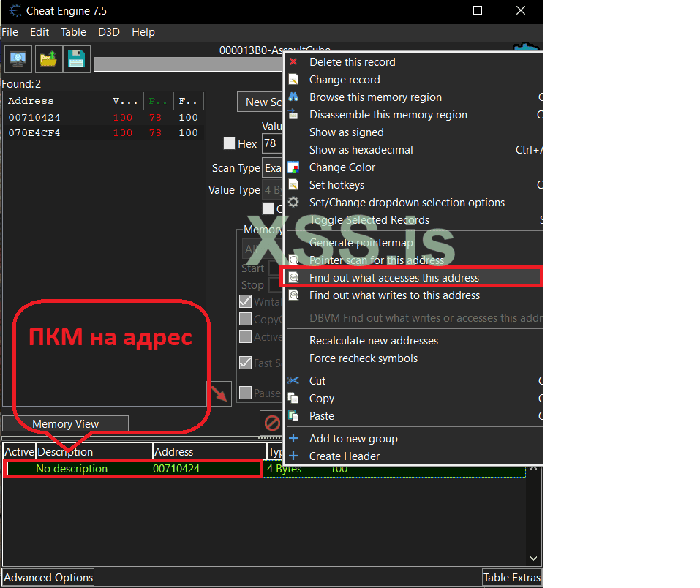The height and width of the screenshot is (588, 700).
Task: Click the Paste clipboard icon
Action: [293, 415]
